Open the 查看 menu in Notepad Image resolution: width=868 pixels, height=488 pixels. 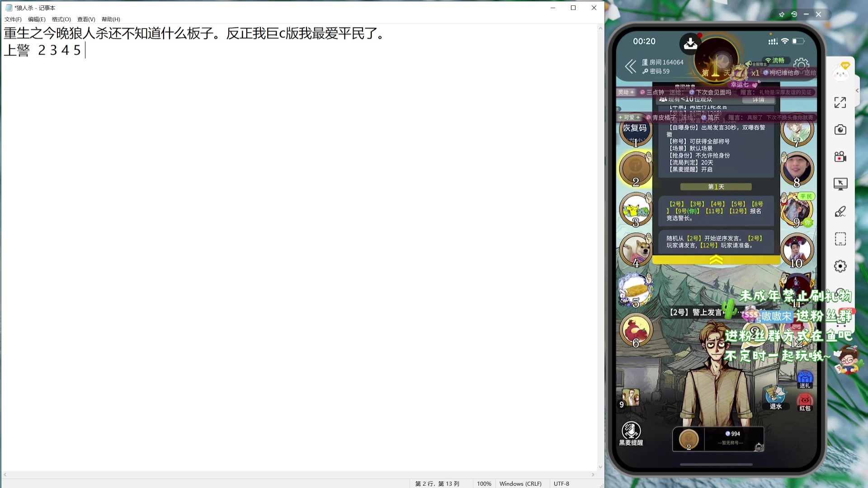(85, 19)
